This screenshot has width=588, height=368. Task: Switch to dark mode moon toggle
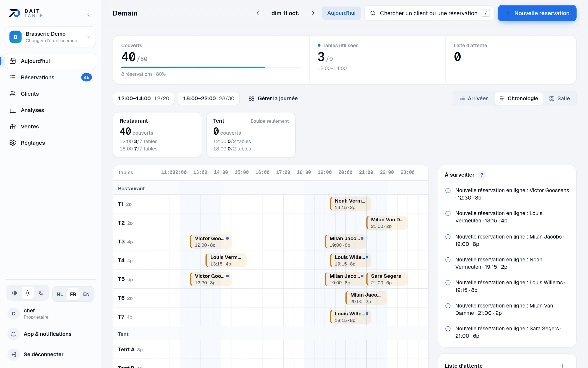click(x=41, y=293)
